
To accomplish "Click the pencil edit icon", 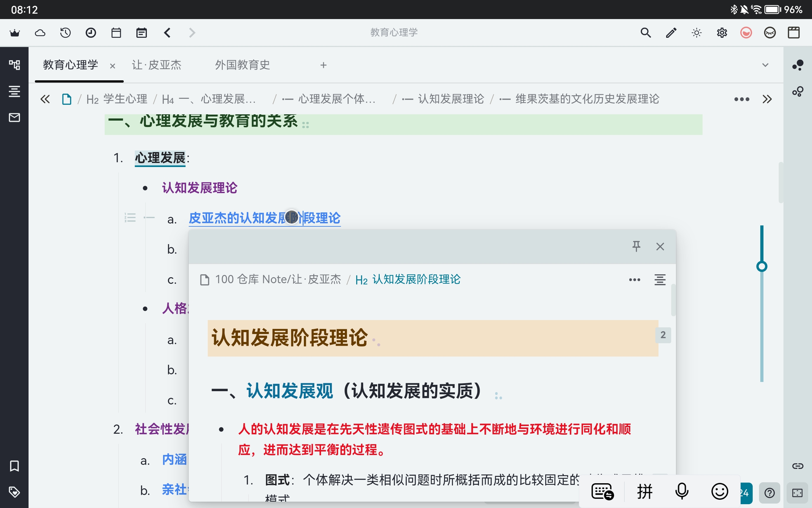I will coord(671,33).
